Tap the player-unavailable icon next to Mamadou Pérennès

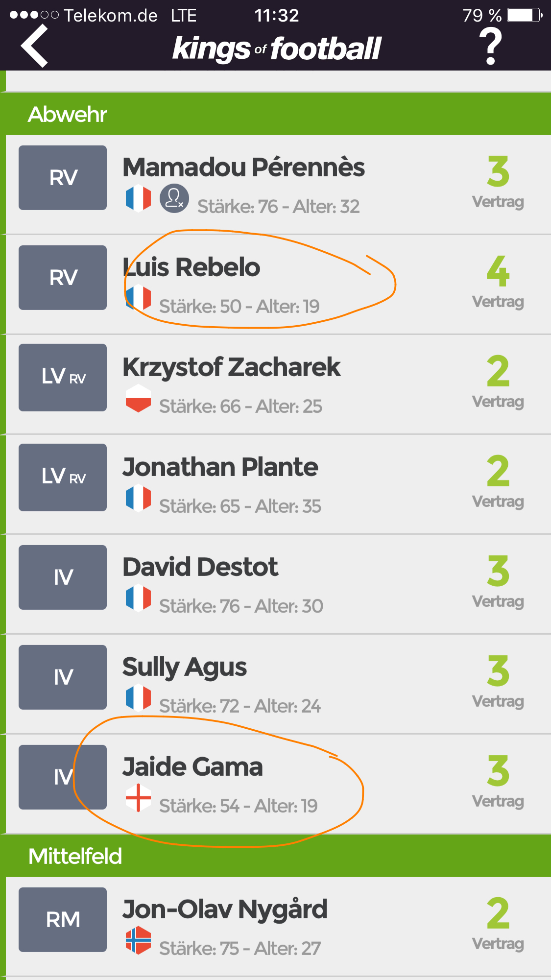coord(174,198)
